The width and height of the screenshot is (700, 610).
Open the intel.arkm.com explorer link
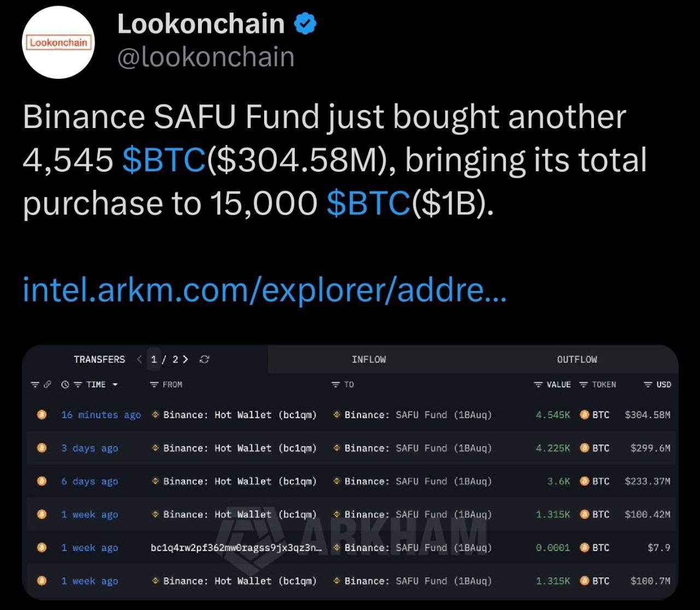[265, 291]
